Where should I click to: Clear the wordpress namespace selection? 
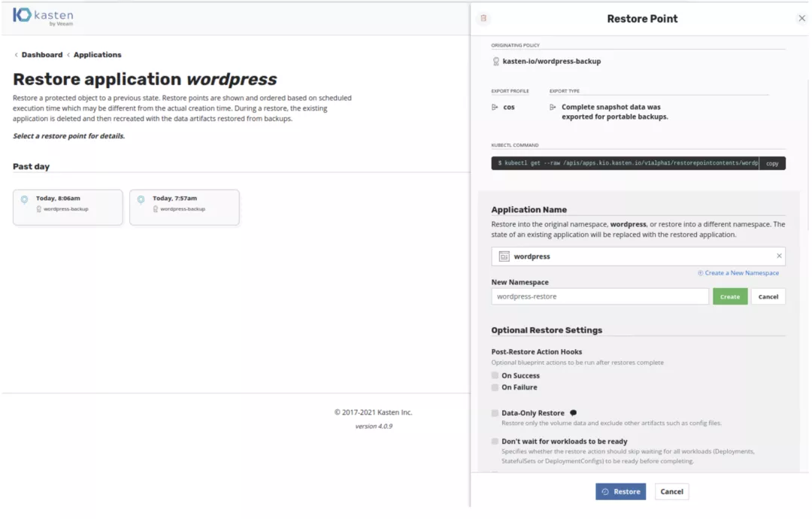779,256
